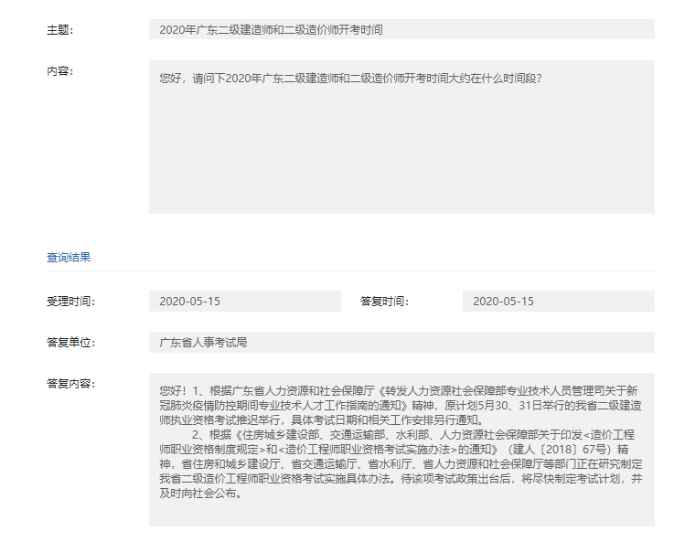Click the 受理时间 date field 2020-05-15
The image size is (678, 542).
click(245, 301)
